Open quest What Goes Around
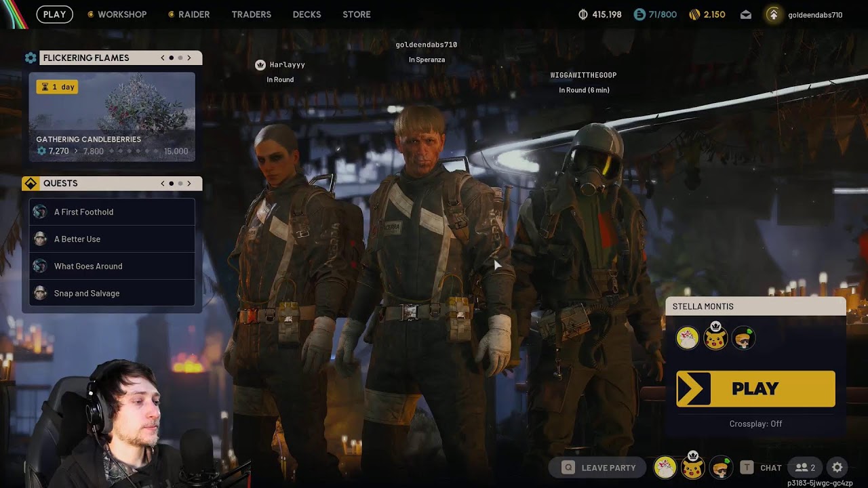Viewport: 868px width, 488px height. 112,266
